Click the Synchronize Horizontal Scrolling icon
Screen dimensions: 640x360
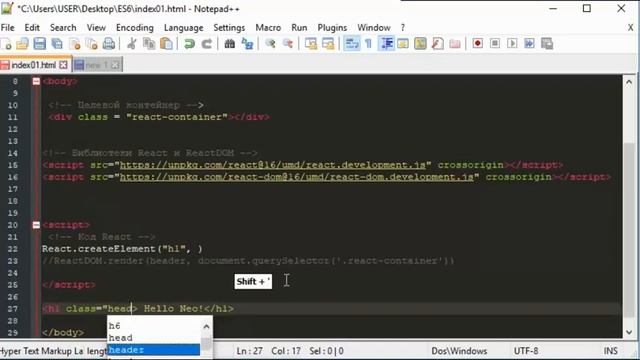click(x=328, y=44)
